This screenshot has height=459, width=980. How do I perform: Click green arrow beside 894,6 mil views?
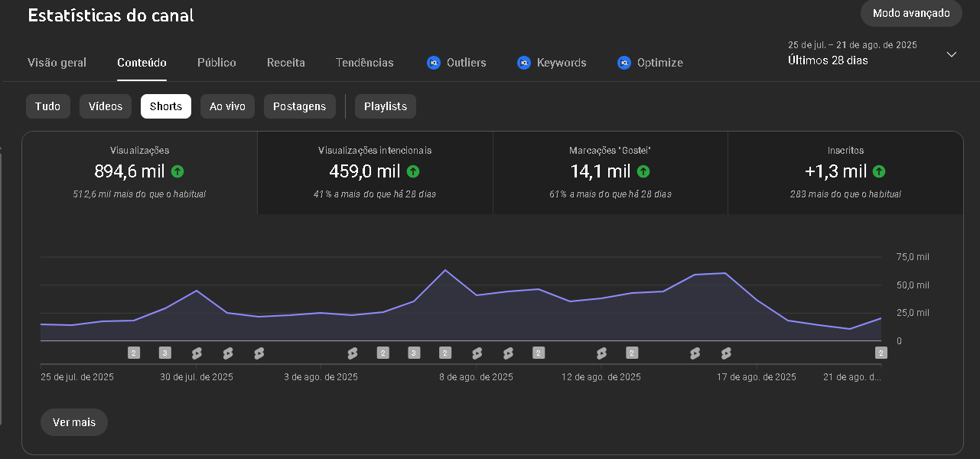click(x=177, y=171)
